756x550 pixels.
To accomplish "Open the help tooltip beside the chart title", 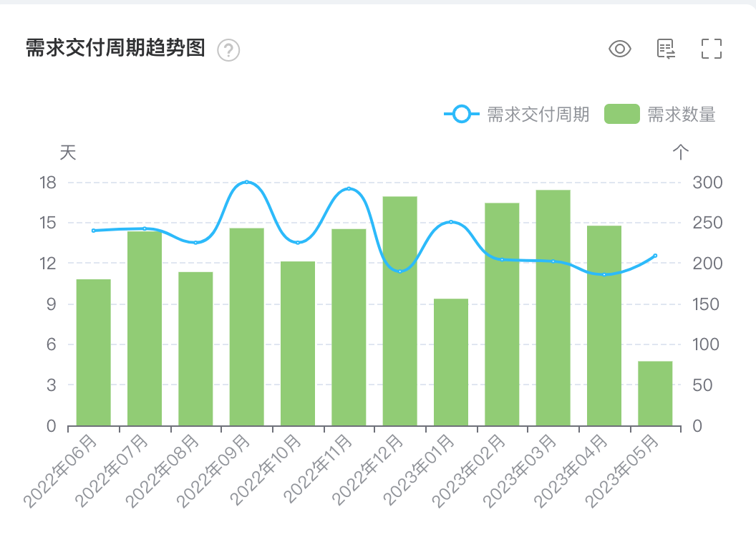I will [228, 49].
